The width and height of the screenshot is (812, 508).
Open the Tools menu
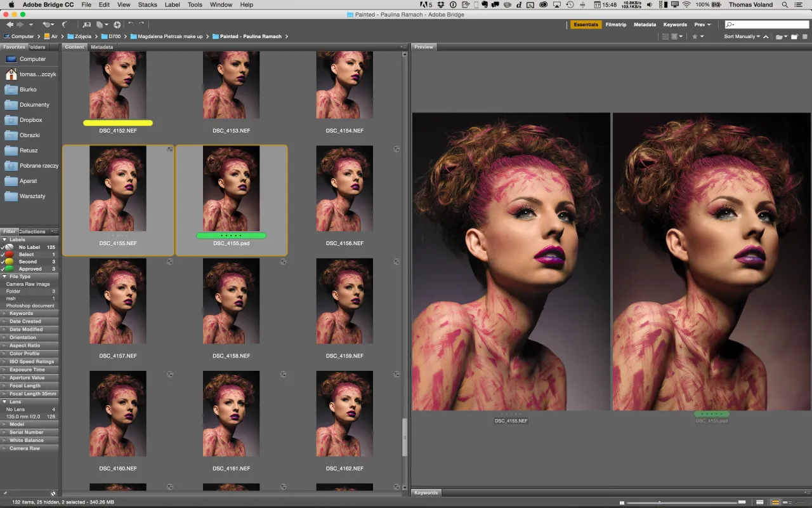click(194, 4)
